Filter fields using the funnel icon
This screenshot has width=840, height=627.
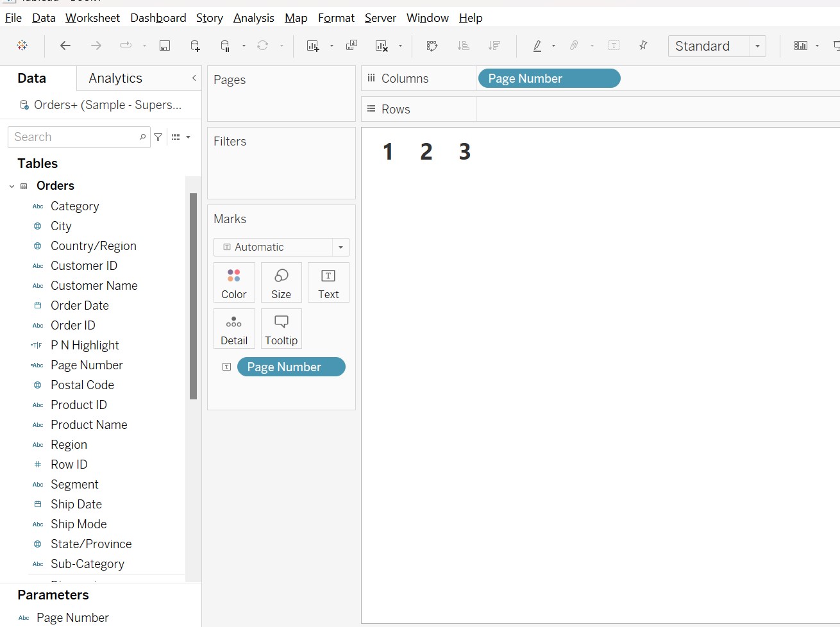(158, 137)
